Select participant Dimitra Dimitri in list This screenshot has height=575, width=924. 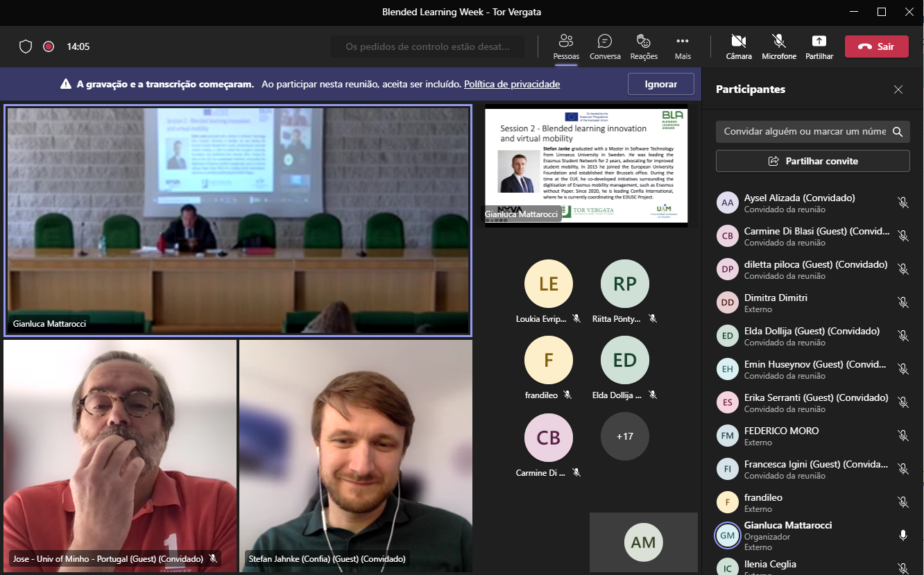(x=812, y=302)
